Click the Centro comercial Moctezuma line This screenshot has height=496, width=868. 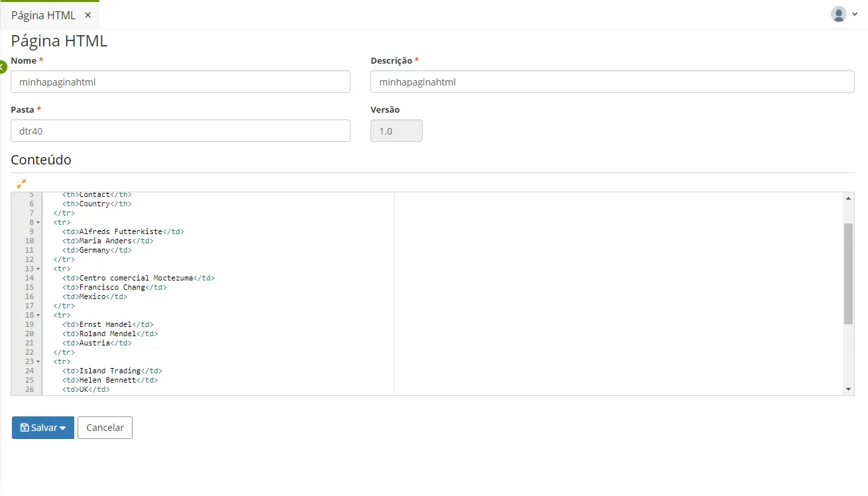[x=138, y=278]
